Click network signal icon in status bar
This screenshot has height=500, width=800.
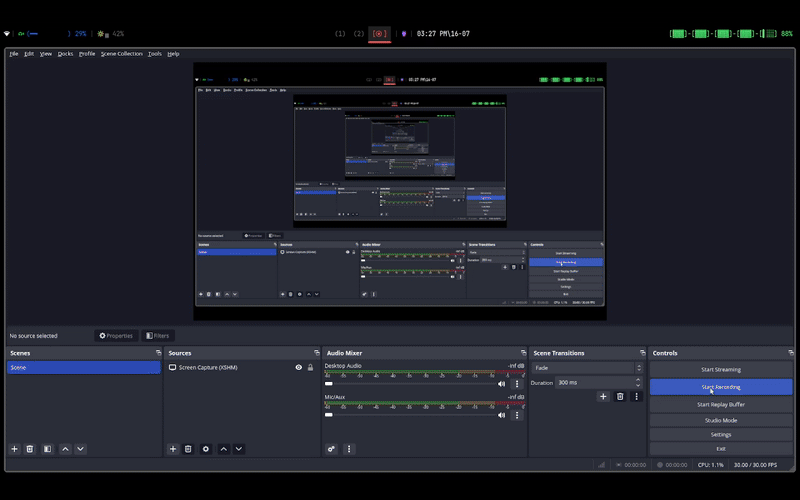point(602,465)
